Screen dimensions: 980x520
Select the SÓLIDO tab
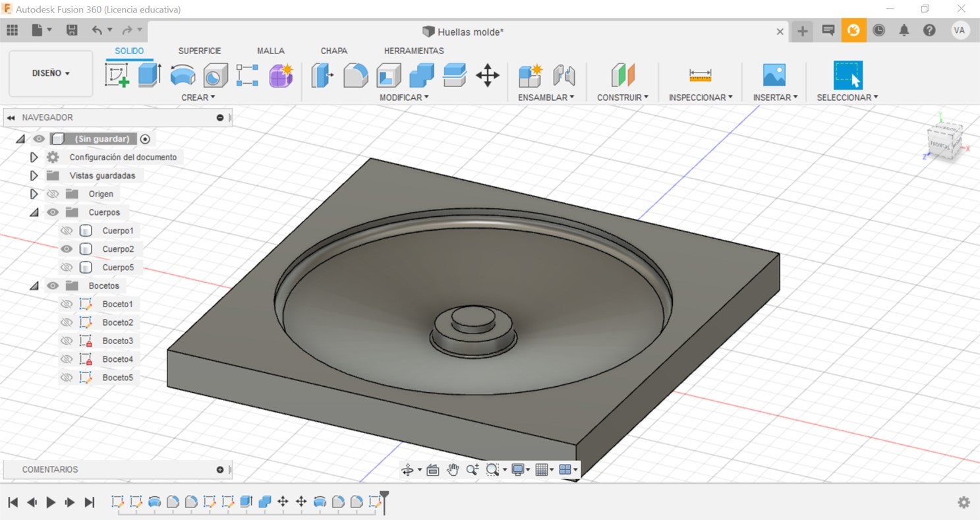click(x=129, y=51)
